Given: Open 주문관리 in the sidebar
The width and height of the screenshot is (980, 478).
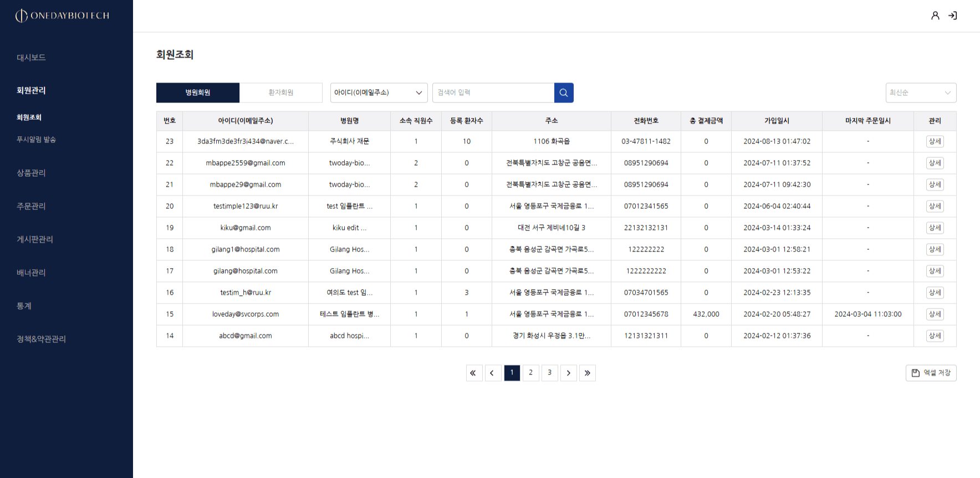Looking at the screenshot, I should [31, 206].
